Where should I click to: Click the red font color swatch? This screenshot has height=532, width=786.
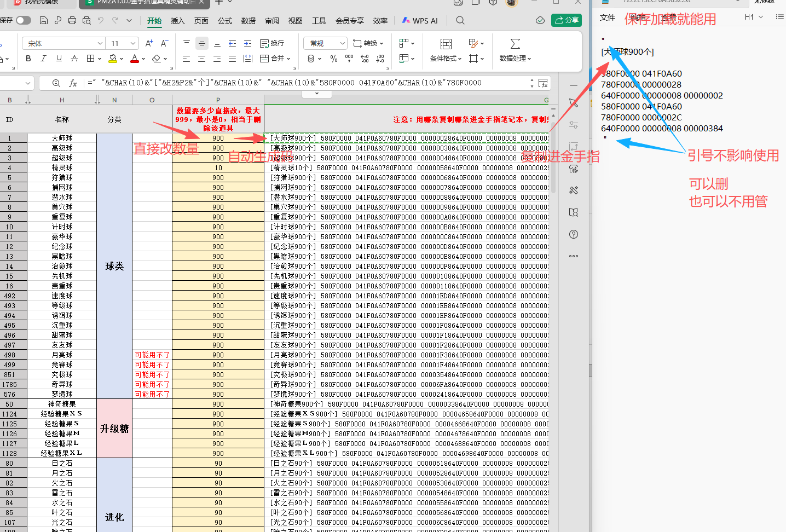(135, 59)
